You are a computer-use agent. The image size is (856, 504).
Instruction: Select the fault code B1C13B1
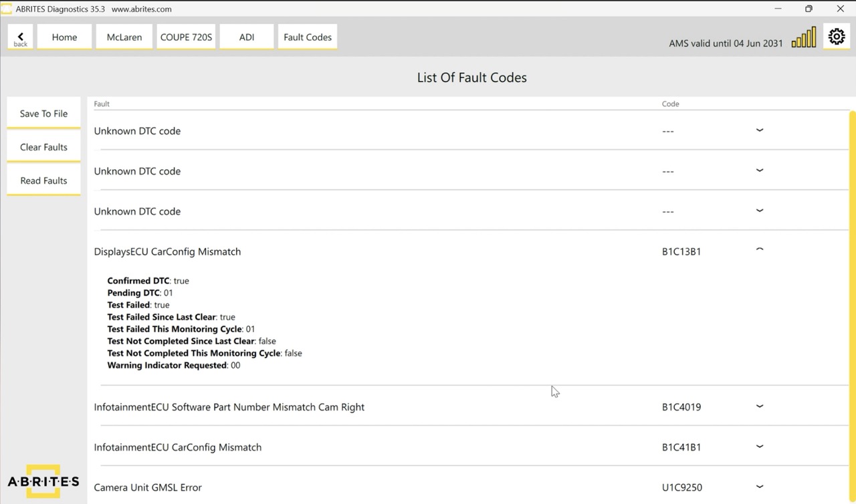coord(681,252)
